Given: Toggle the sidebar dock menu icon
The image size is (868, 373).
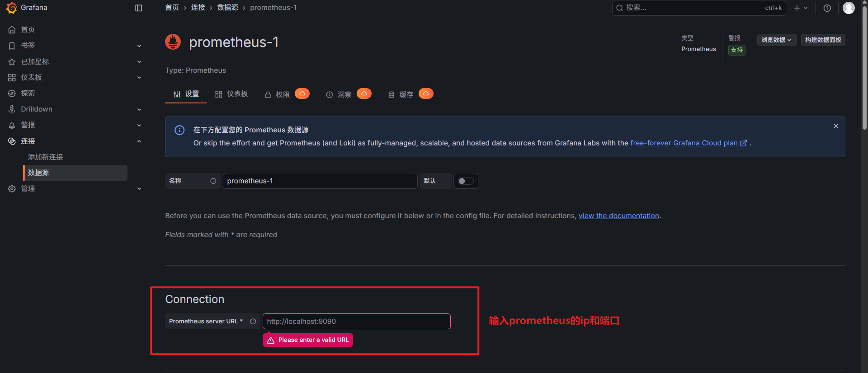Looking at the screenshot, I should (139, 8).
